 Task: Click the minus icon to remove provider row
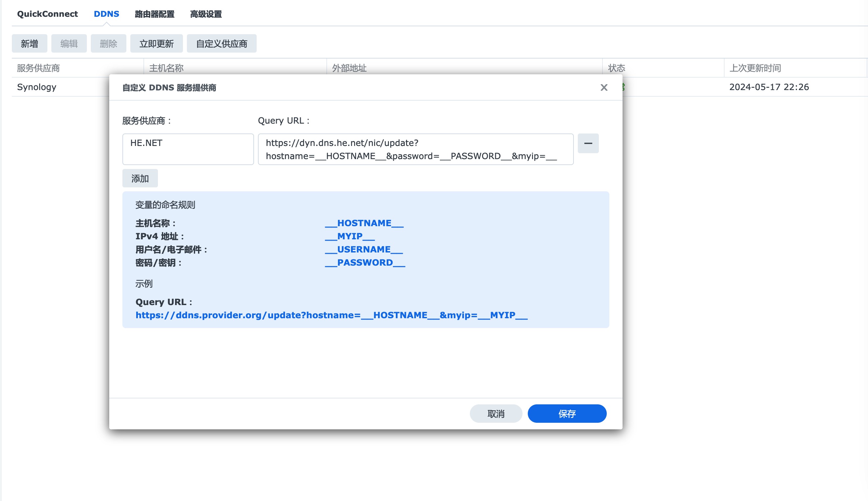coord(588,143)
